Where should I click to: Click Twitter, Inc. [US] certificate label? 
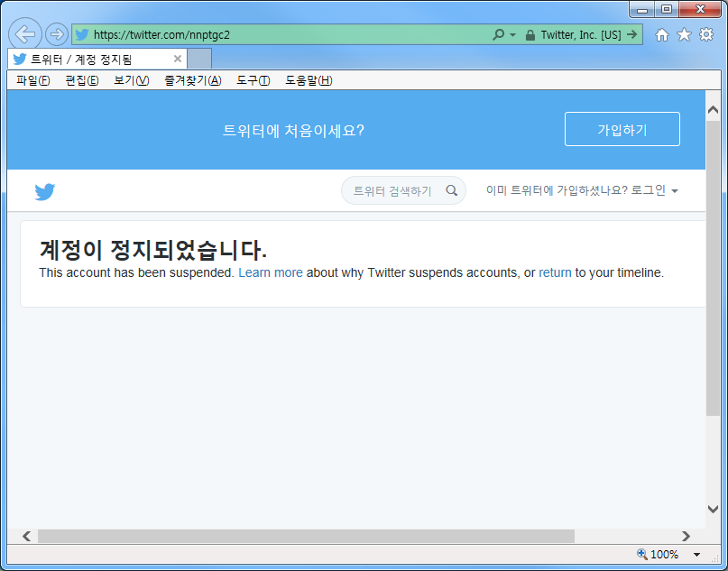pos(581,35)
